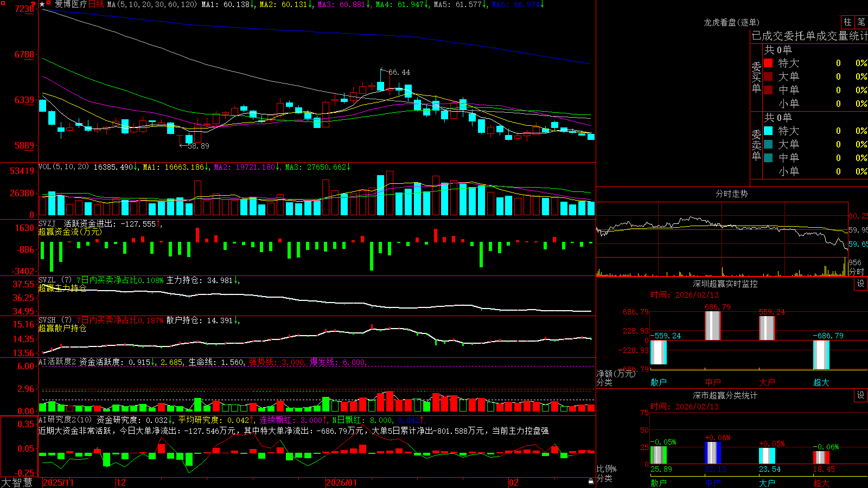Click the 大智慧 logo at bottom-left
868x488 pixels.
(17, 483)
